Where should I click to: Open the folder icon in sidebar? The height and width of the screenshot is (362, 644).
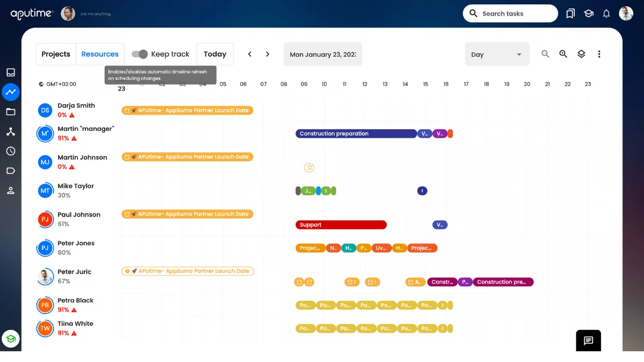(11, 112)
